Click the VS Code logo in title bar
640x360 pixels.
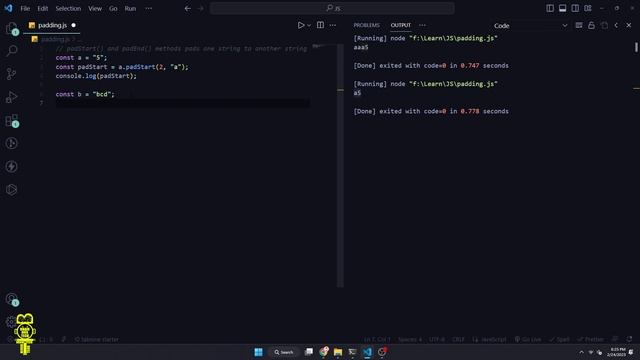point(8,8)
